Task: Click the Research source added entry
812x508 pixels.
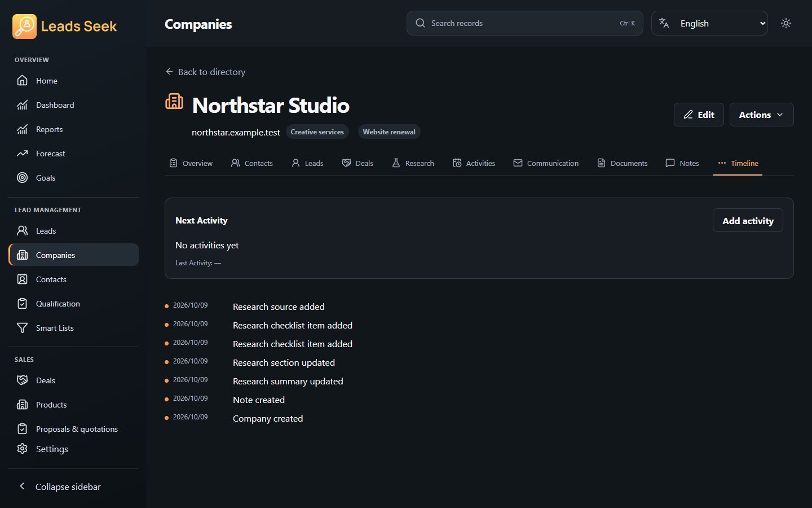Action: point(279,306)
